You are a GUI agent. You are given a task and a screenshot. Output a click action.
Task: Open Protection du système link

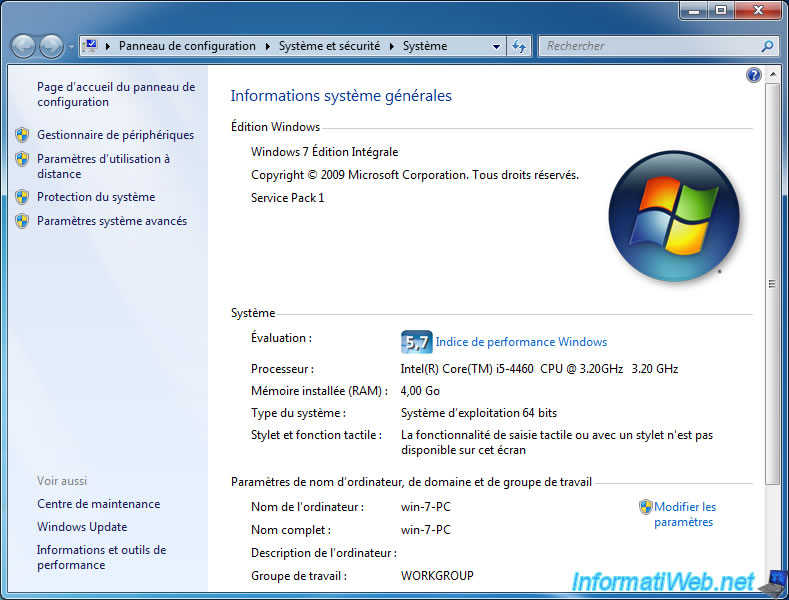(x=96, y=197)
